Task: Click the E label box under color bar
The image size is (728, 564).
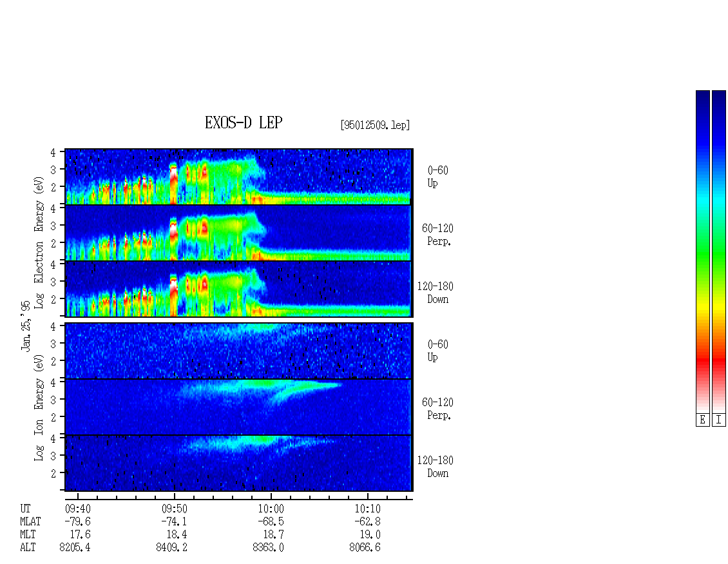Action: click(702, 420)
